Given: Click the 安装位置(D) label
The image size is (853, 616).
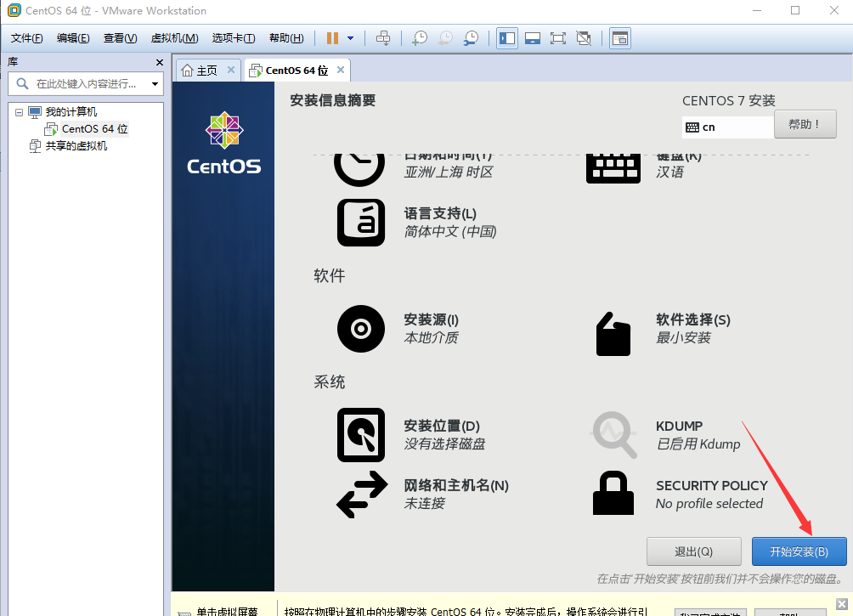Looking at the screenshot, I should (x=442, y=426).
